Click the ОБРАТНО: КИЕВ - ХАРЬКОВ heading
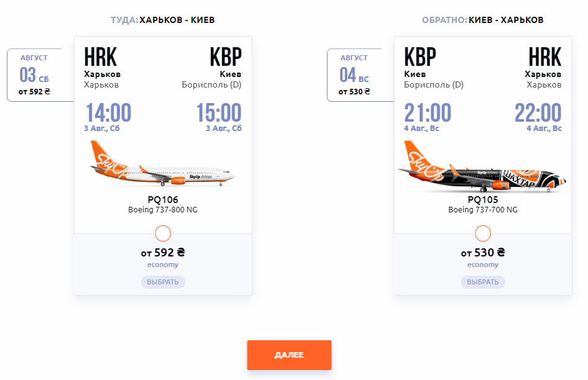 483,20
